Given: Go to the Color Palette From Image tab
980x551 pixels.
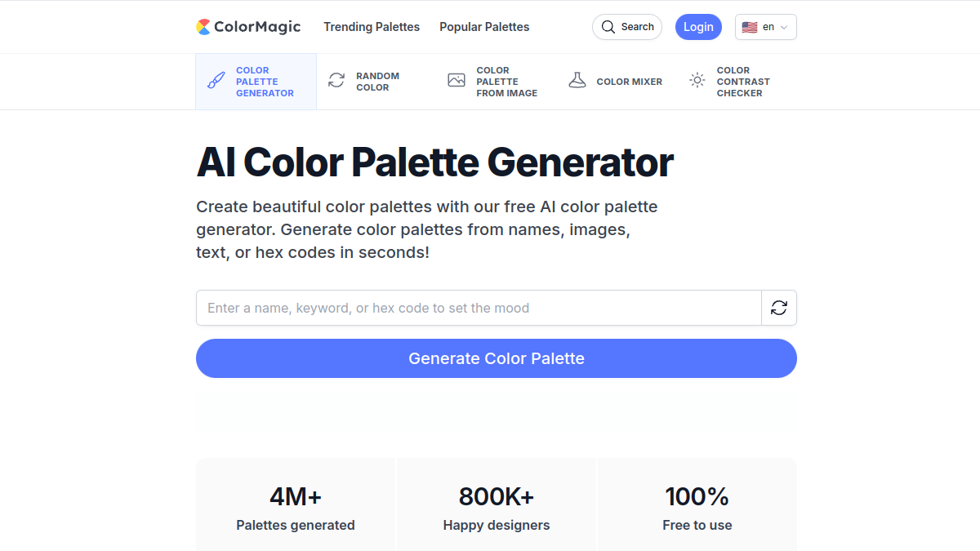Looking at the screenshot, I should pyautogui.click(x=496, y=82).
